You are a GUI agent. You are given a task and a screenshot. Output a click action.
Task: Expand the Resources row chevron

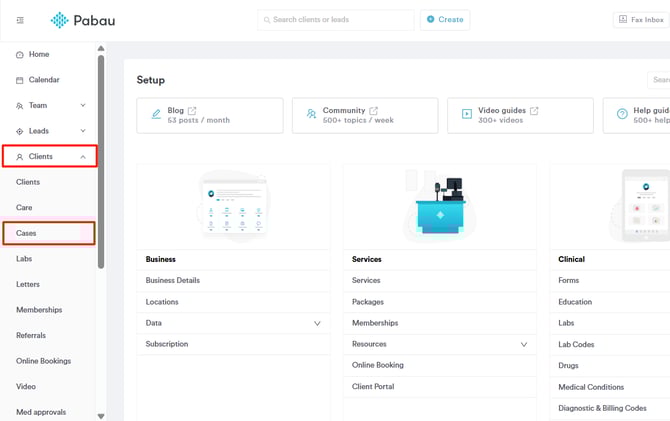click(x=524, y=344)
